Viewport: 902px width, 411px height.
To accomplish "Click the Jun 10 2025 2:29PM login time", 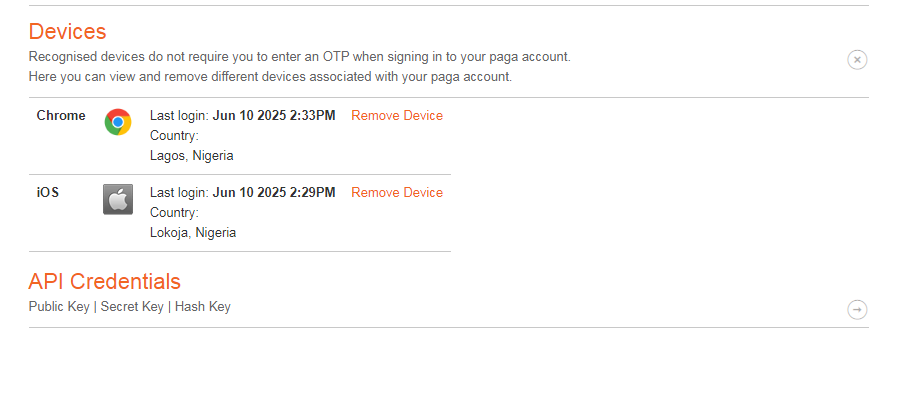I will 274,193.
